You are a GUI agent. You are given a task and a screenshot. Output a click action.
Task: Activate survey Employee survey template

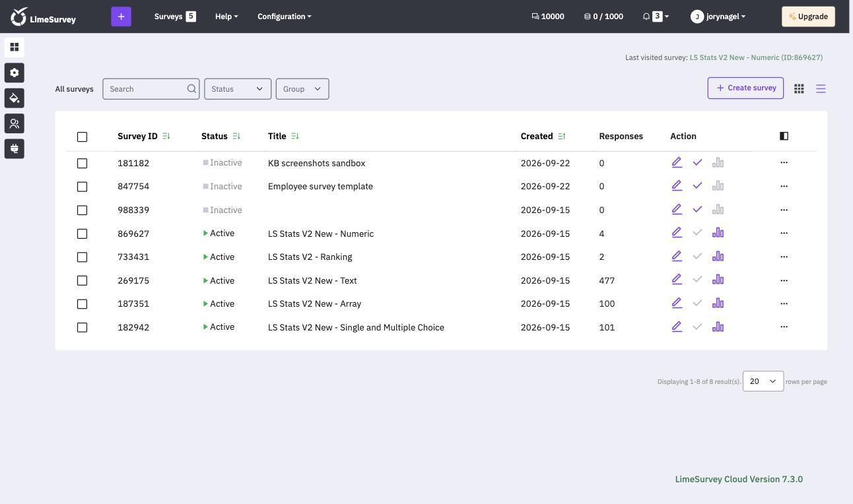(x=697, y=186)
